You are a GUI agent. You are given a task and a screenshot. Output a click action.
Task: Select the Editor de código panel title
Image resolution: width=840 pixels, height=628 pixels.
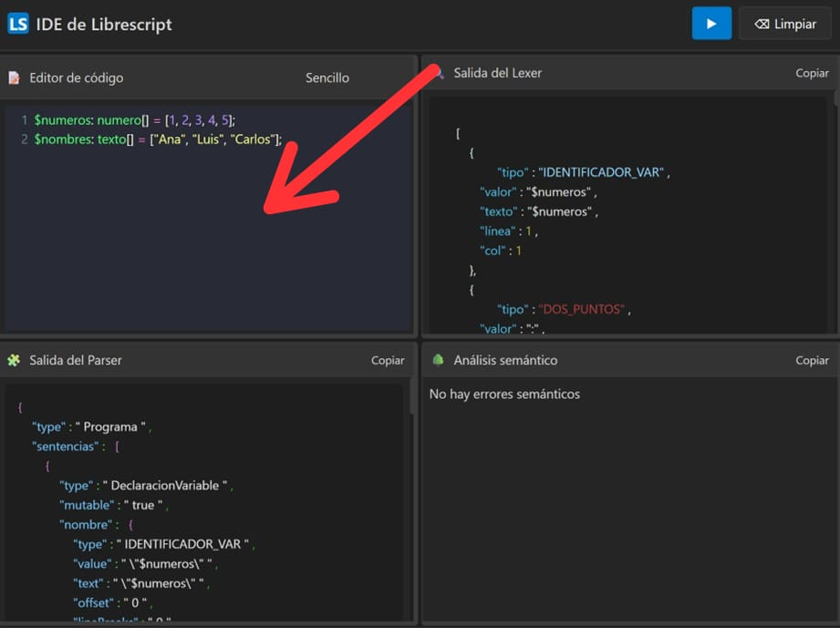pos(76,78)
